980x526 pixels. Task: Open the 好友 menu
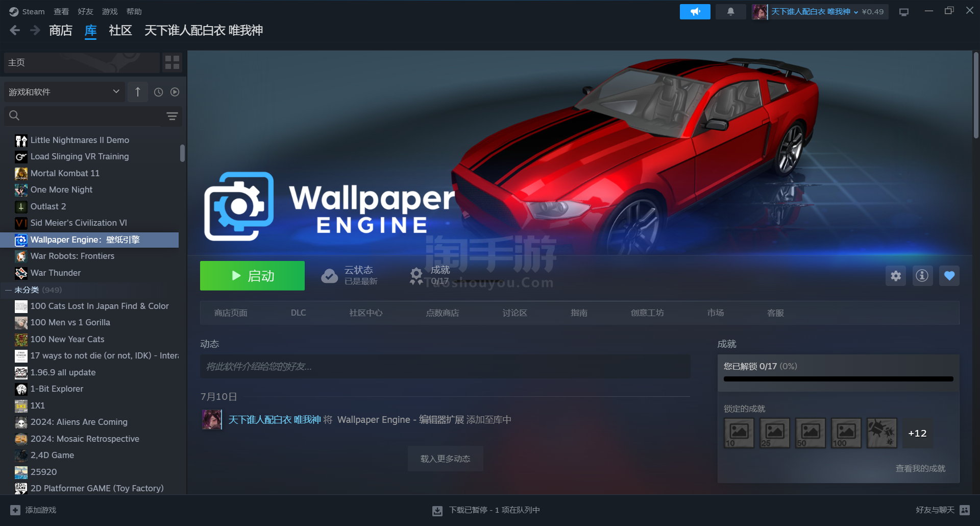click(x=85, y=12)
